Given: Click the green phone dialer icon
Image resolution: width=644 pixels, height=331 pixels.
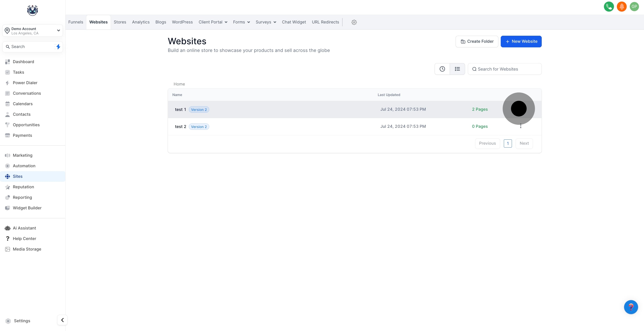Looking at the screenshot, I should tap(609, 7).
